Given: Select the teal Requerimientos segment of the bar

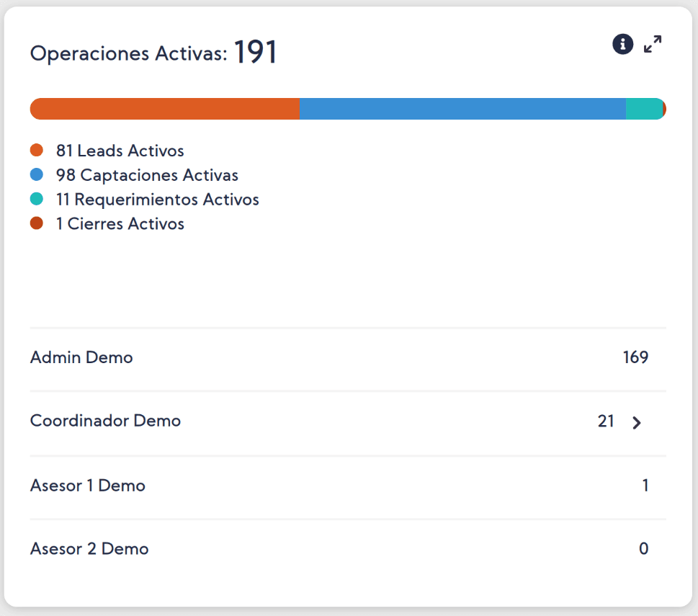Looking at the screenshot, I should pyautogui.click(x=643, y=109).
